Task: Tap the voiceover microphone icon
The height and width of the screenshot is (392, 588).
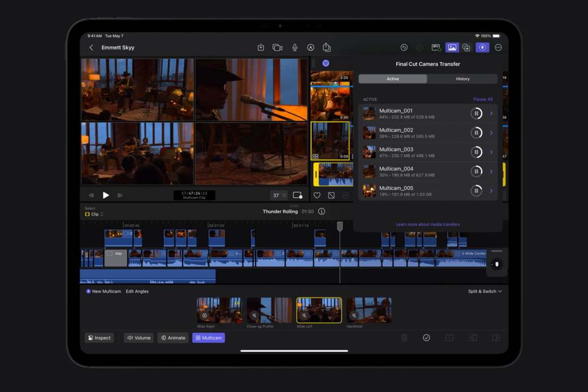Action: coord(295,48)
